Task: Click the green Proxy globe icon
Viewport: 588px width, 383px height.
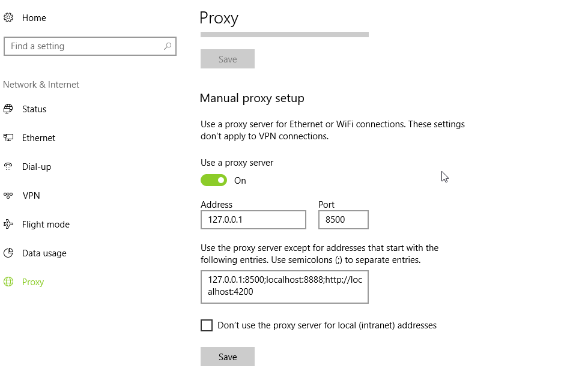Action: [8, 282]
